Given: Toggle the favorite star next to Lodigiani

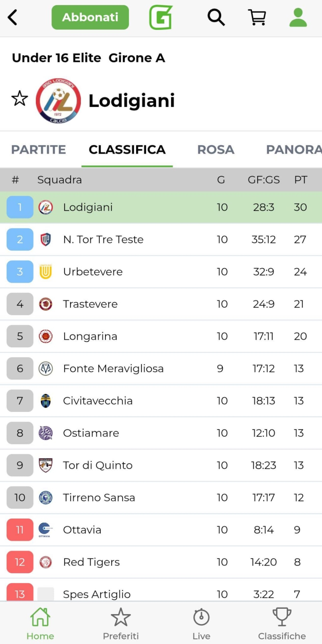Looking at the screenshot, I should point(20,99).
